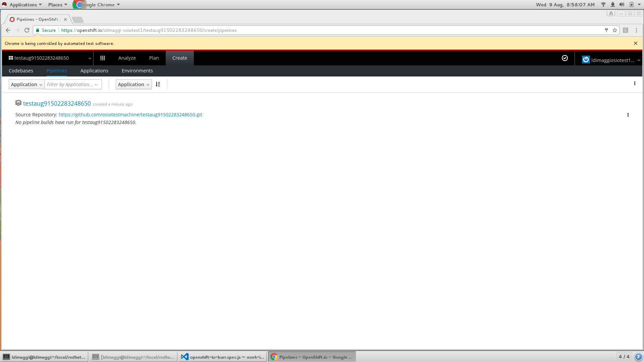Open the ldimaggiosiotest1 account dropdown
Viewport: 644px width, 362px height.
610,60
